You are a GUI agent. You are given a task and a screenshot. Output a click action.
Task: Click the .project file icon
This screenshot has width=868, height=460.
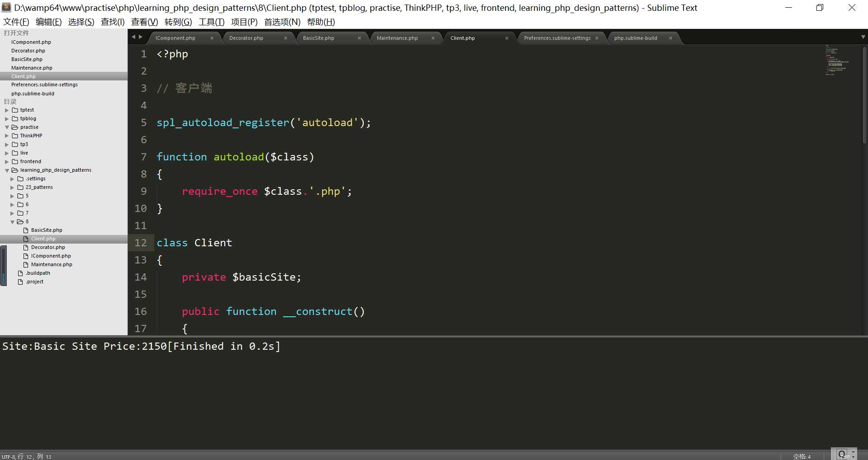tap(20, 282)
